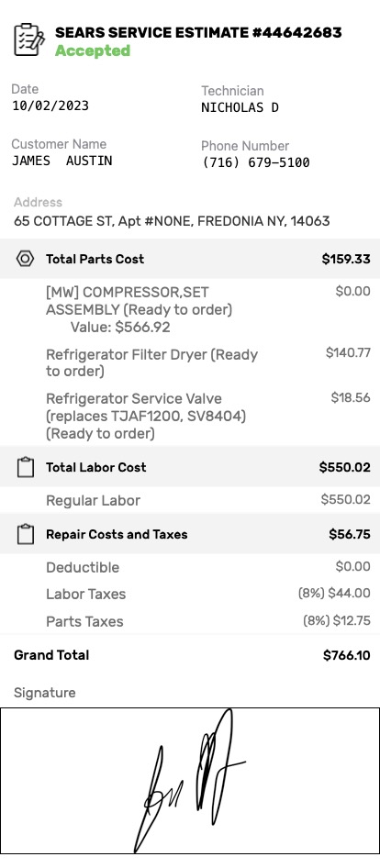
Task: Click inside the signature box
Action: 190,781
